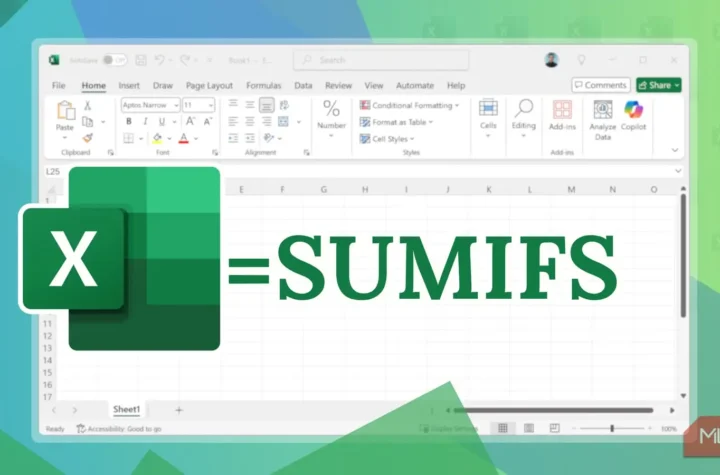Open the File menu
Screen dimensions: 720x475
pyautogui.click(x=59, y=85)
